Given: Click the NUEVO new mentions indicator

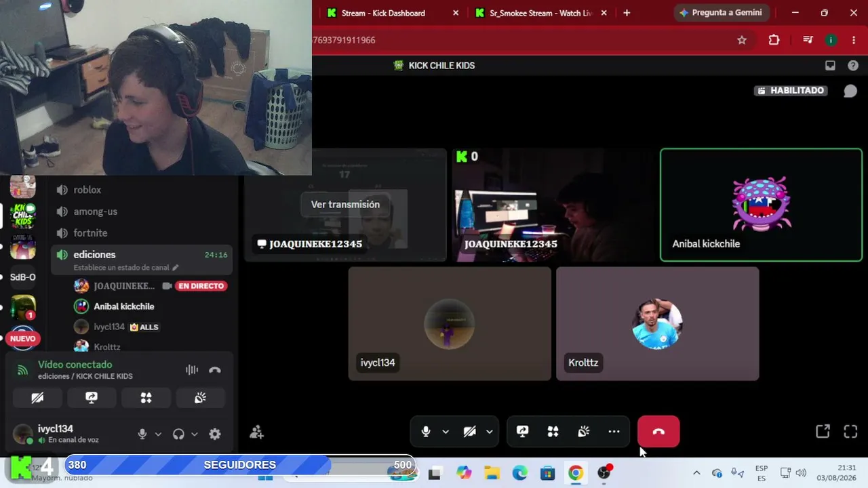Looking at the screenshot, I should click(x=22, y=339).
